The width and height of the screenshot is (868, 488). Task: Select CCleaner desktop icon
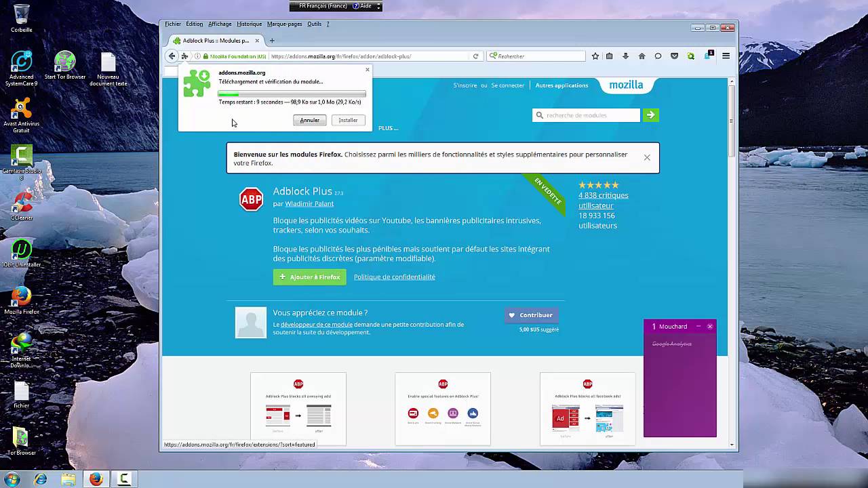22,206
